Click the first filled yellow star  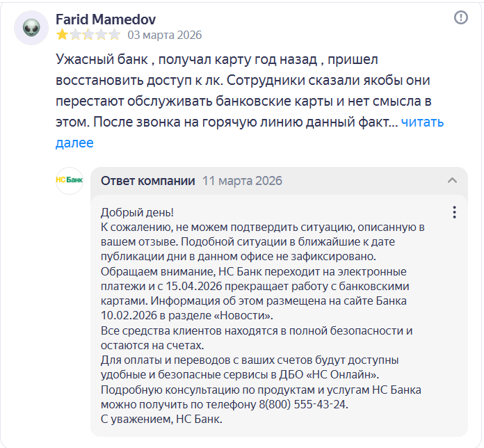click(x=62, y=34)
